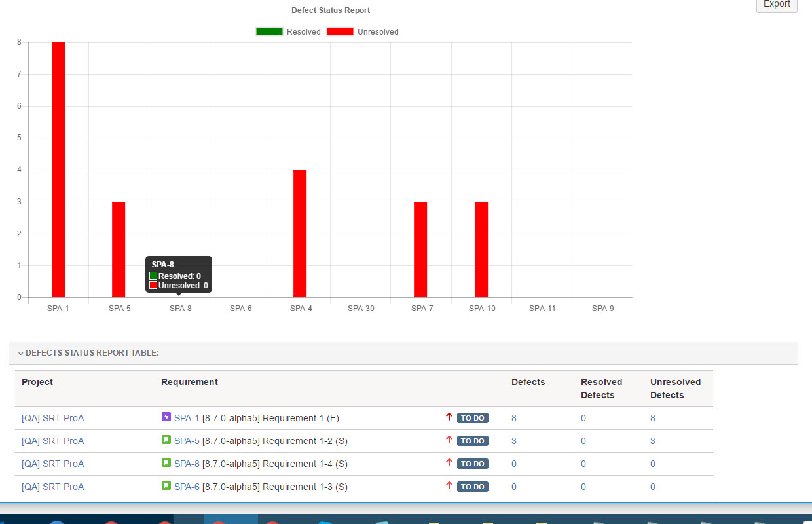Open the [QA] SRT ProA project in first row
Screen dimensions: 812x524
(x=52, y=418)
